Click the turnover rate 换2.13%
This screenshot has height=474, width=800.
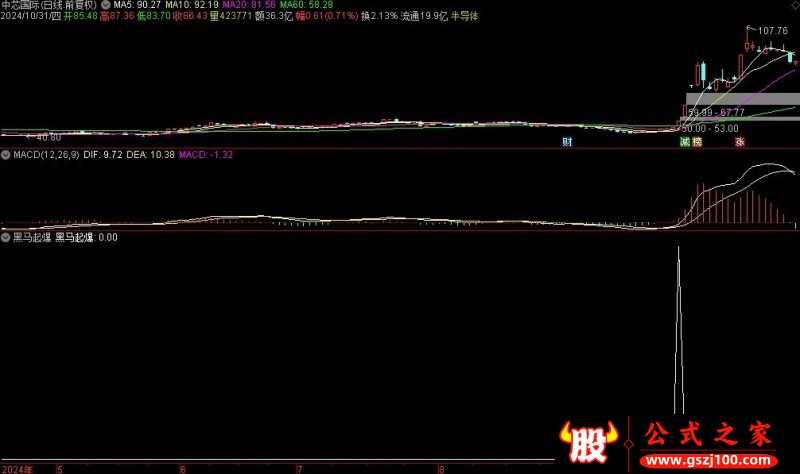[x=379, y=16]
